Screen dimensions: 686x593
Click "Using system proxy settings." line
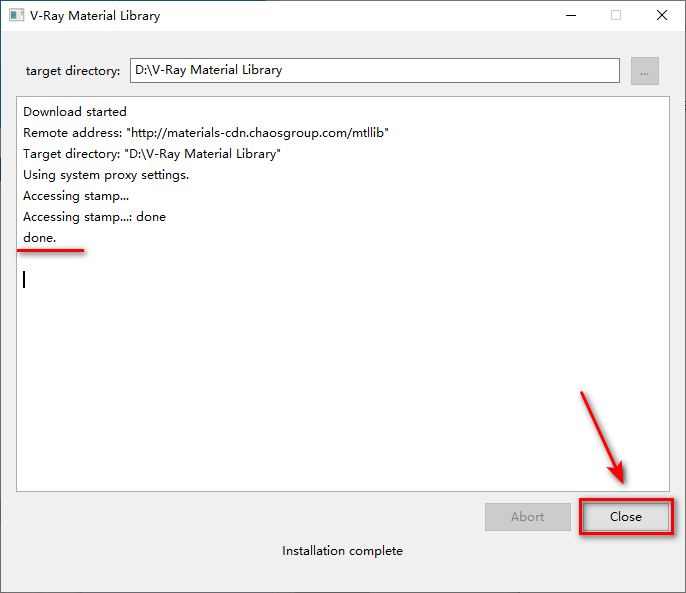pos(106,175)
